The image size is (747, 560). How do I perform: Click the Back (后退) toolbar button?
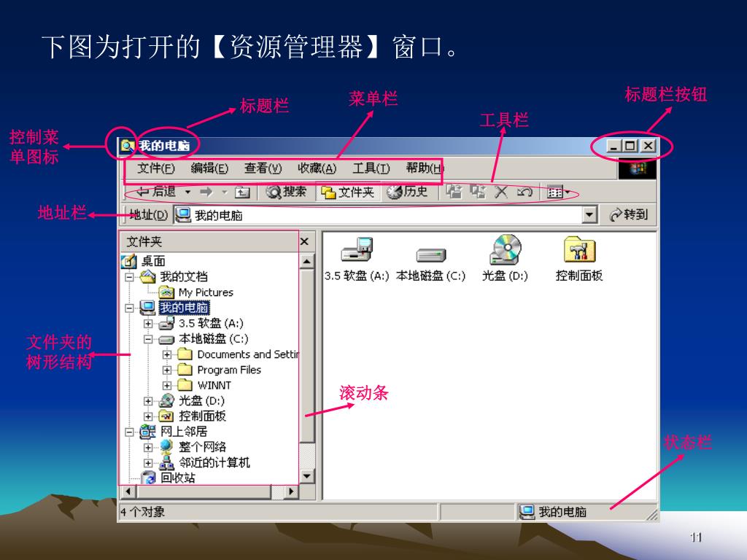[x=156, y=192]
